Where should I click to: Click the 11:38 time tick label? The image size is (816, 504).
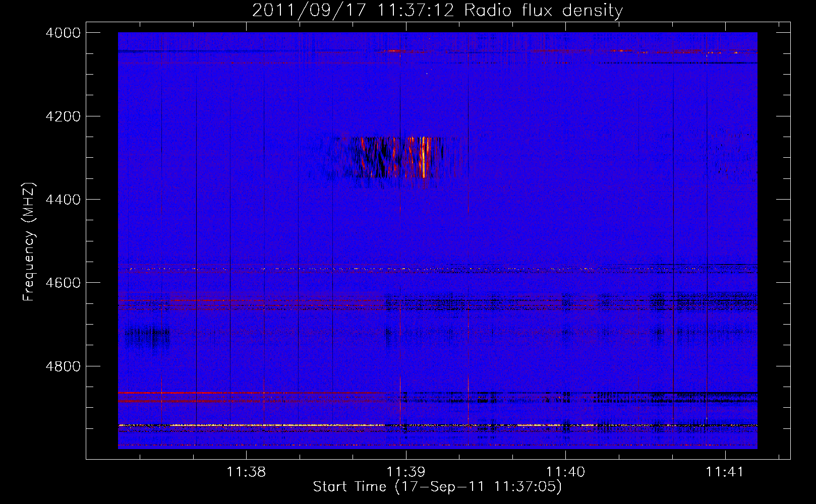[x=246, y=472]
